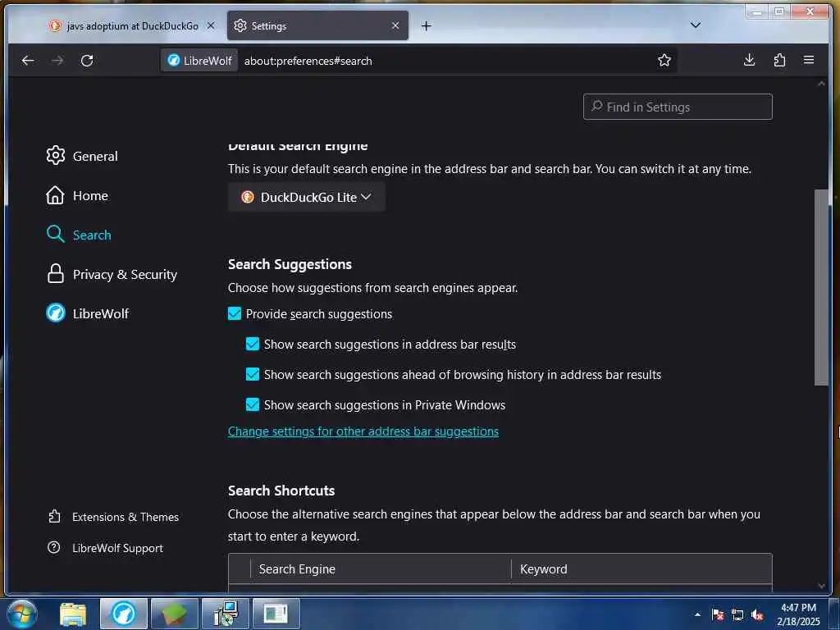Open the General settings category

(x=82, y=156)
